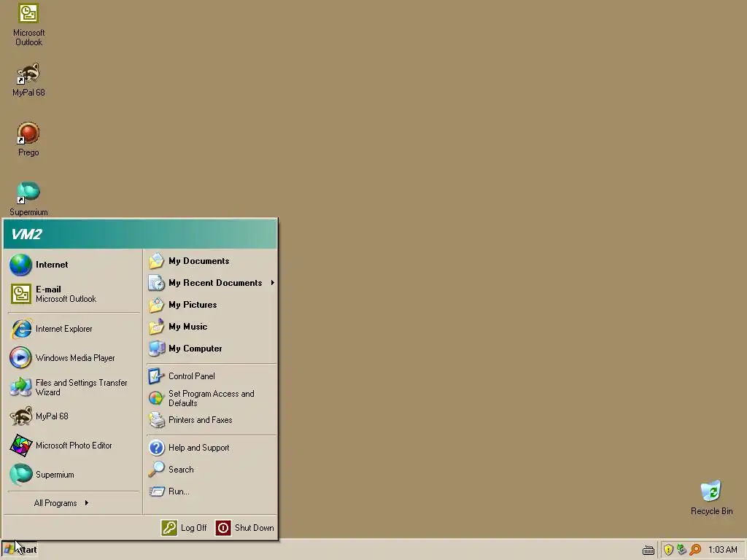
Task: Open E-mail Microsoft Outlook in Start menu
Action: pos(73,294)
